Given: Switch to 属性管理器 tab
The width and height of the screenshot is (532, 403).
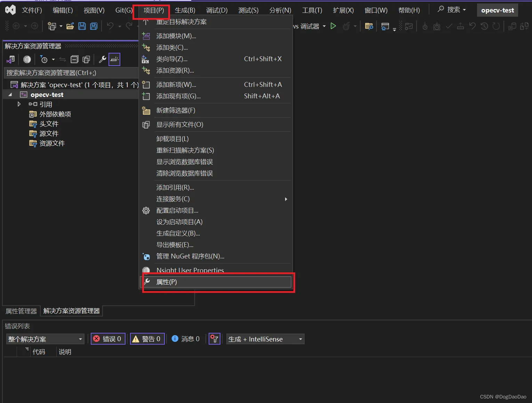Looking at the screenshot, I should pyautogui.click(x=21, y=311).
